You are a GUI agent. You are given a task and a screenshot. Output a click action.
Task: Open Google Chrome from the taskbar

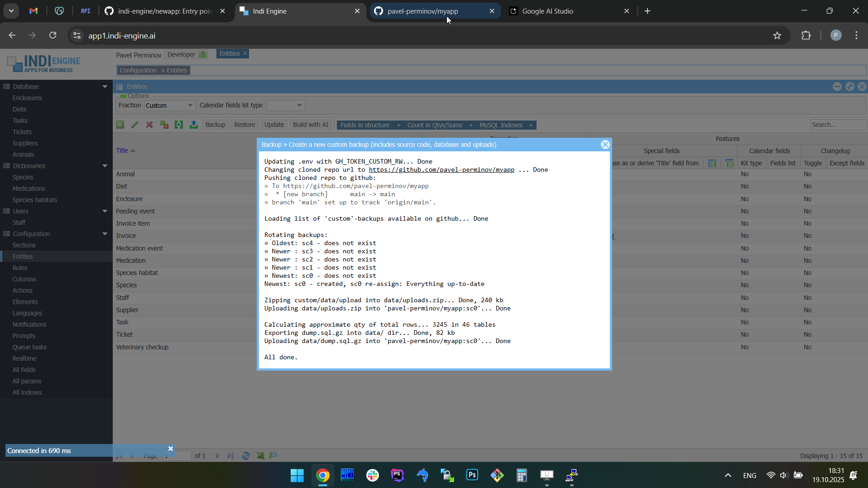322,475
